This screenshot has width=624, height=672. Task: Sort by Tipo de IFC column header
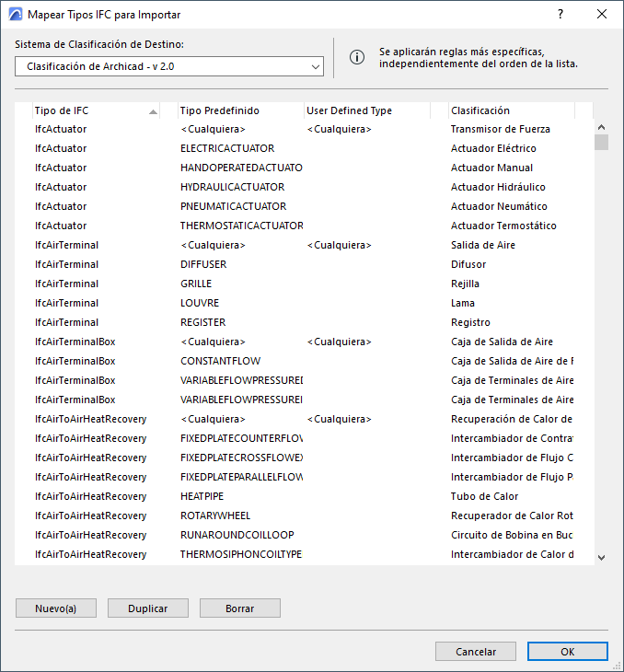tap(96, 110)
